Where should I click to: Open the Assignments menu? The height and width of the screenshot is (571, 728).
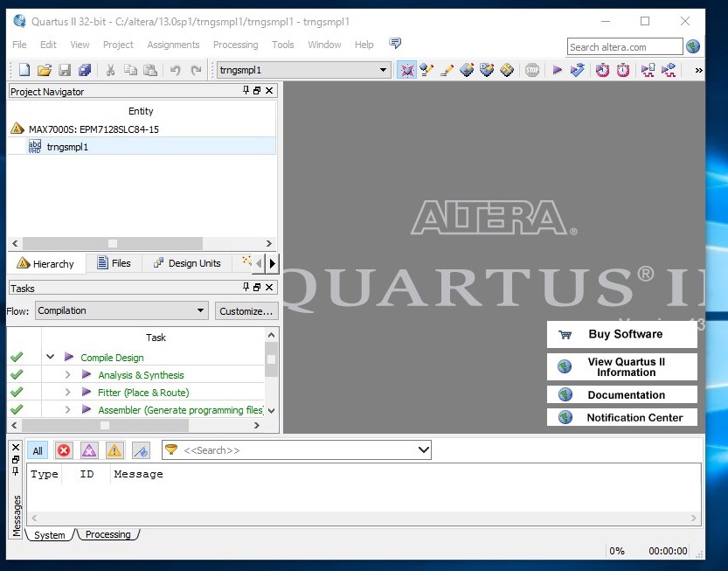click(x=173, y=45)
